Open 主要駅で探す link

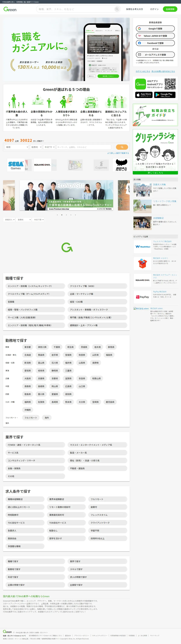tap(97, 585)
